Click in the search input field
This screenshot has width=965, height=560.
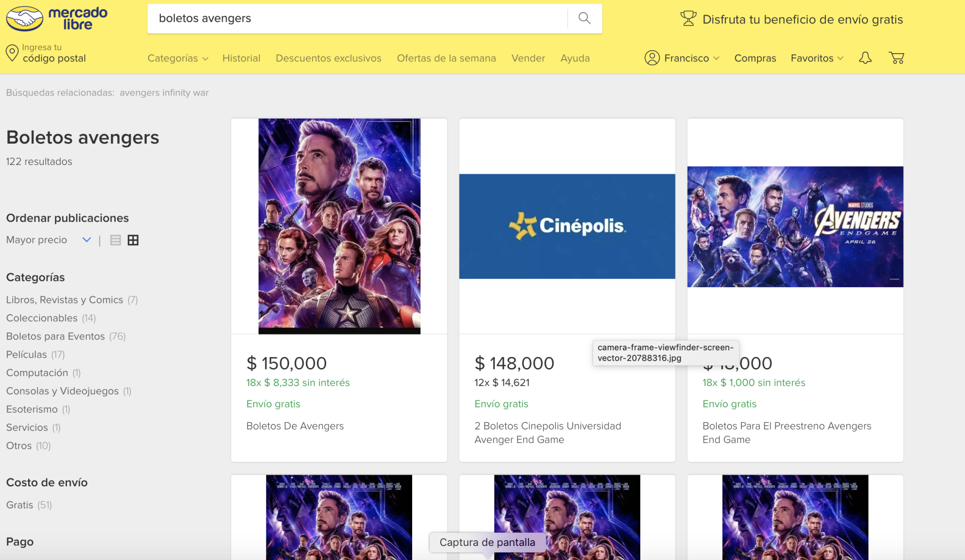pos(357,19)
